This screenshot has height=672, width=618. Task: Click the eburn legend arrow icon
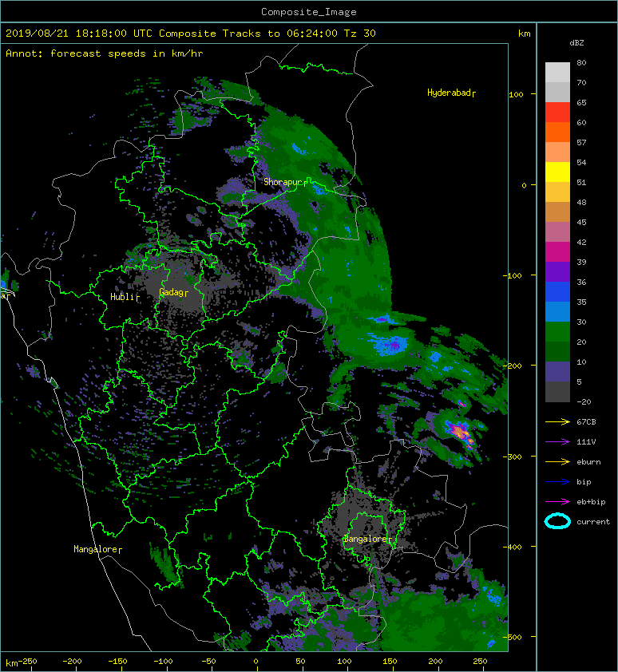coord(557,462)
